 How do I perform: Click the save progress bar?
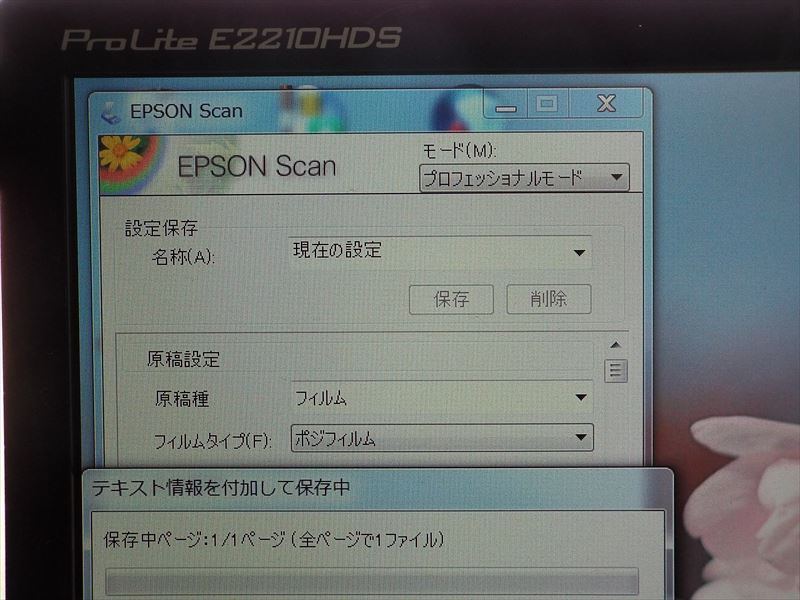pyautogui.click(x=372, y=581)
